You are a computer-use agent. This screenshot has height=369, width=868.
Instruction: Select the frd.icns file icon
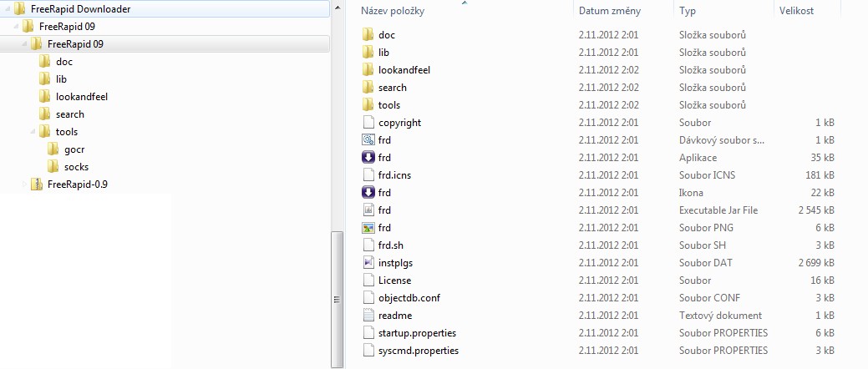(x=368, y=175)
